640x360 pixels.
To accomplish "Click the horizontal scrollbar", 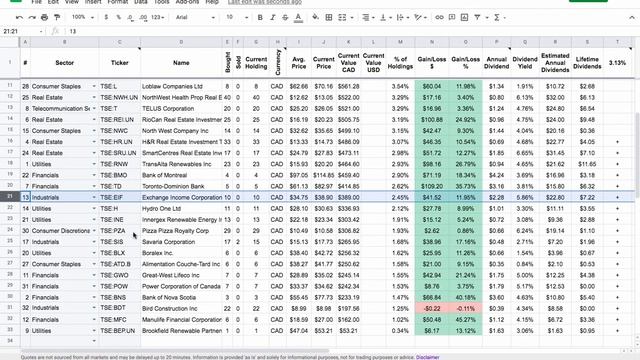I will tap(175, 350).
